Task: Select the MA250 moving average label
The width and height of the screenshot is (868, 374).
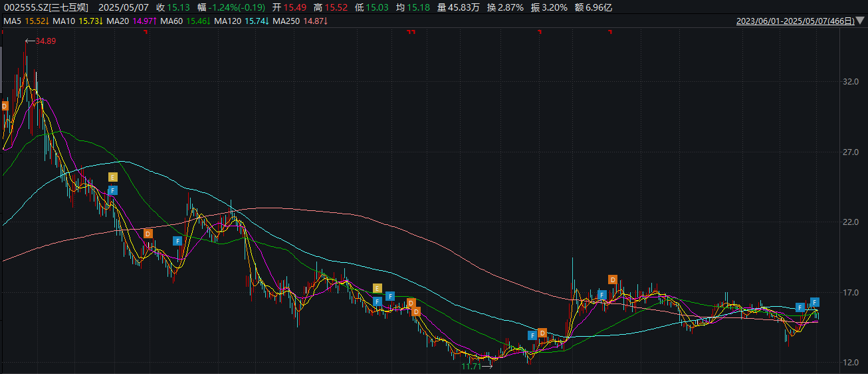Action: tap(285, 21)
